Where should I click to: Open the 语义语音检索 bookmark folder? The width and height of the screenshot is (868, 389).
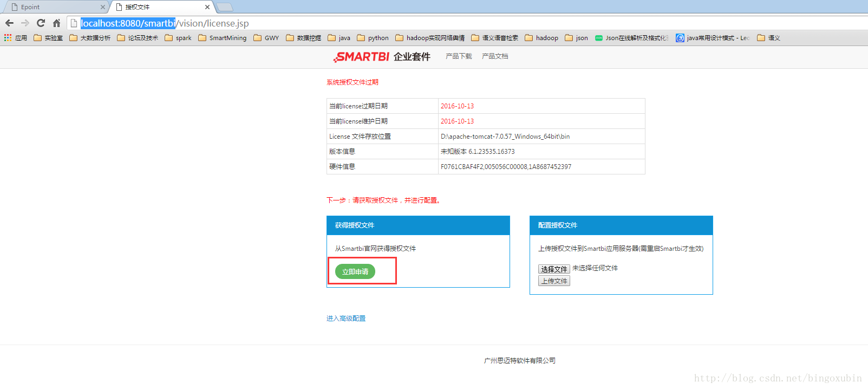point(495,38)
